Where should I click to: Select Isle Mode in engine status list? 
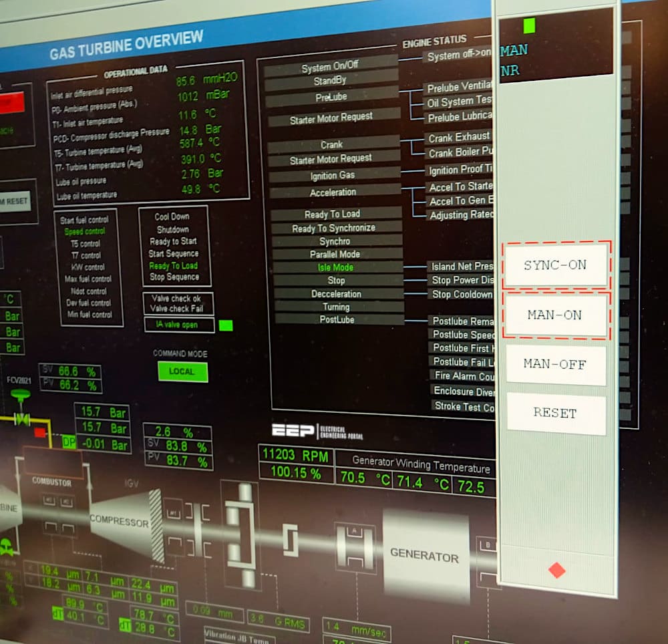click(336, 267)
